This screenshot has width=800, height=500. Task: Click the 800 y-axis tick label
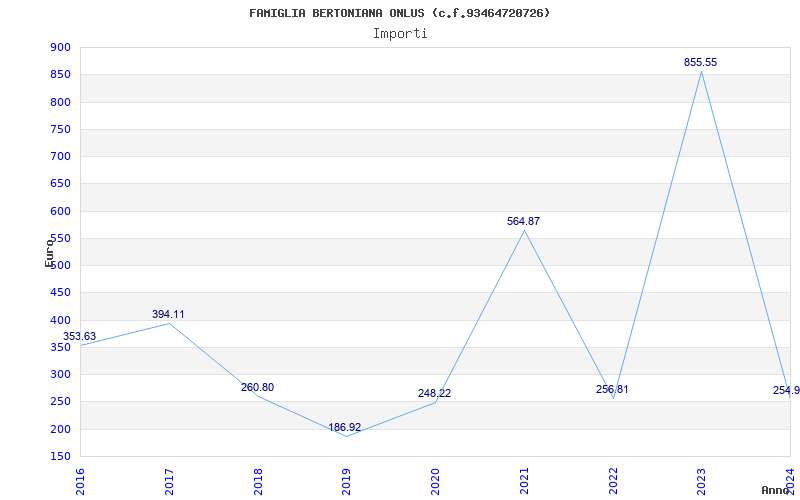(x=60, y=102)
